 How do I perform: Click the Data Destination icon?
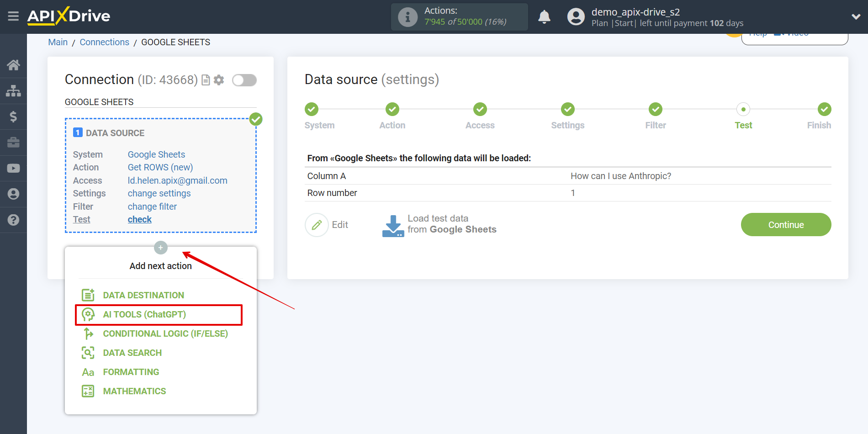[88, 295]
